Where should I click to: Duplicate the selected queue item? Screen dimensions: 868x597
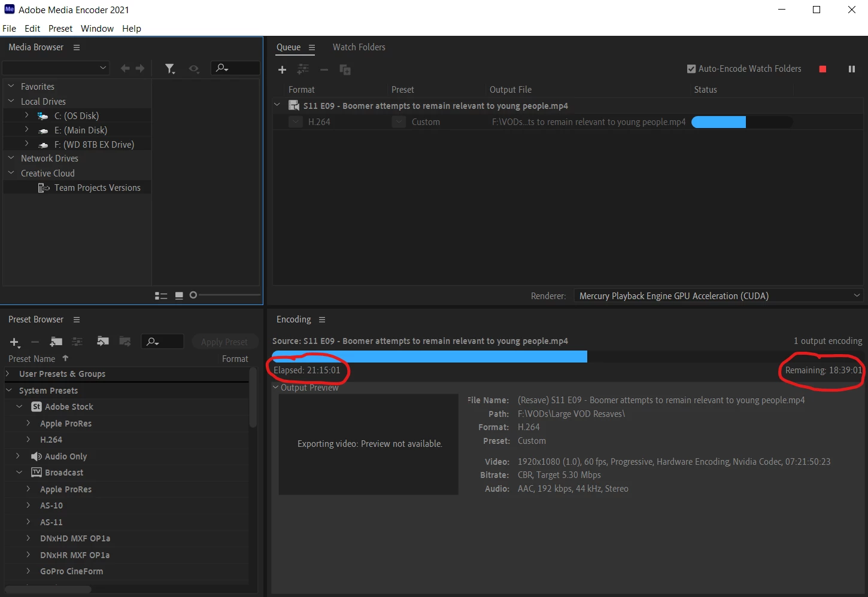(345, 69)
